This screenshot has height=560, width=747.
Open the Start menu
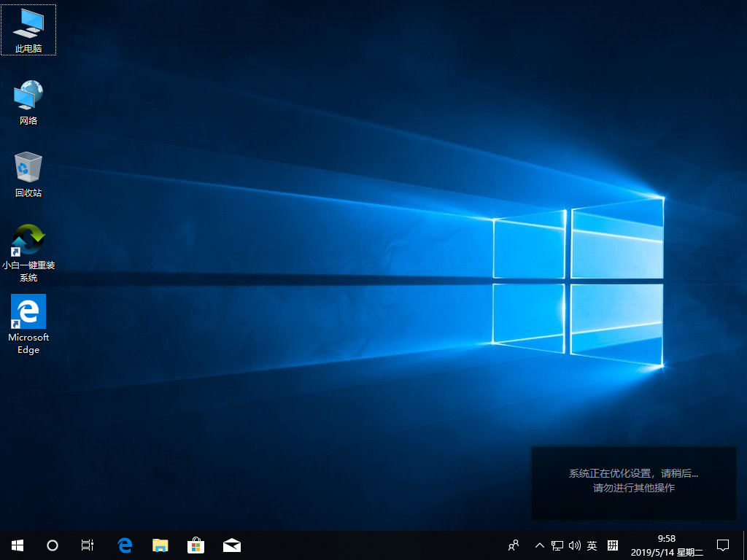coord(17,545)
